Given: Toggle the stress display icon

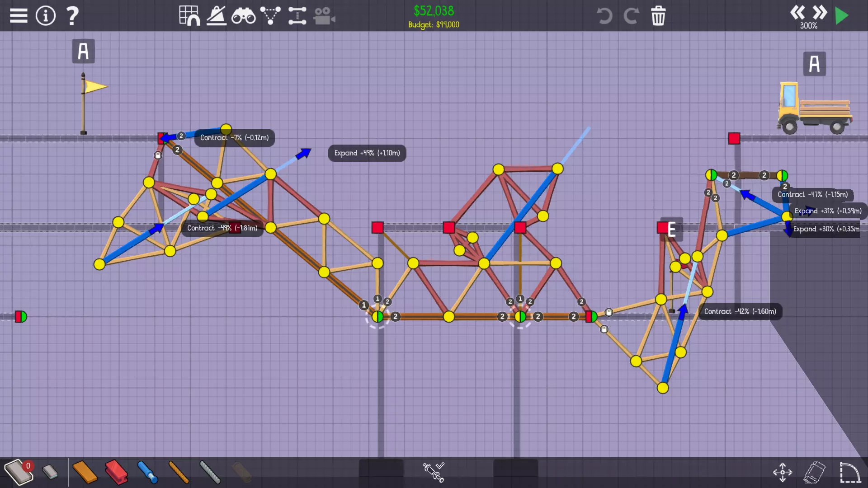Looking at the screenshot, I should 217,16.
